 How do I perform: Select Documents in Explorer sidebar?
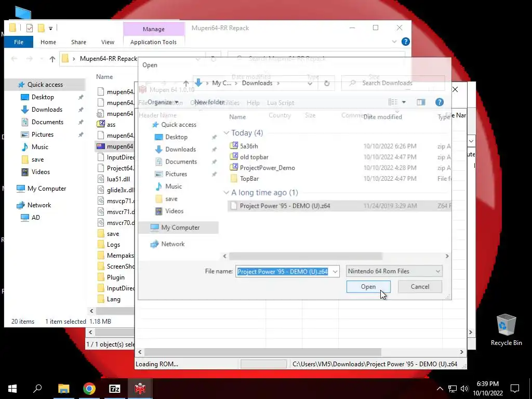click(47, 122)
